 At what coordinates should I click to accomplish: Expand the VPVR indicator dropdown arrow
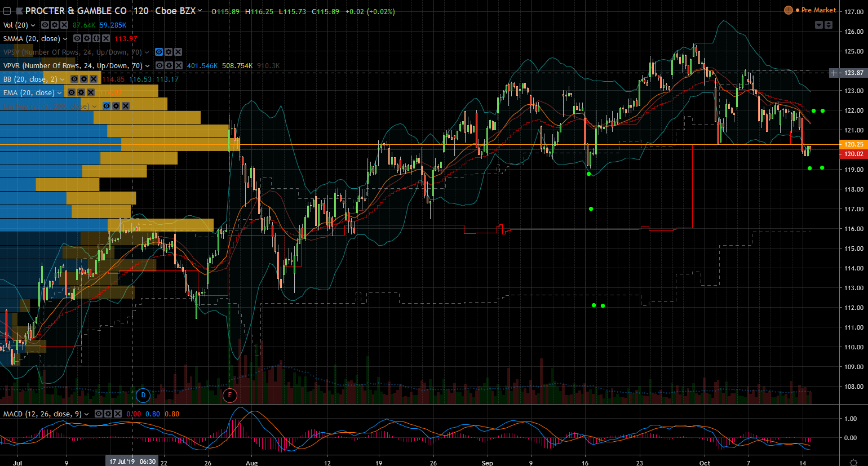pyautogui.click(x=148, y=66)
